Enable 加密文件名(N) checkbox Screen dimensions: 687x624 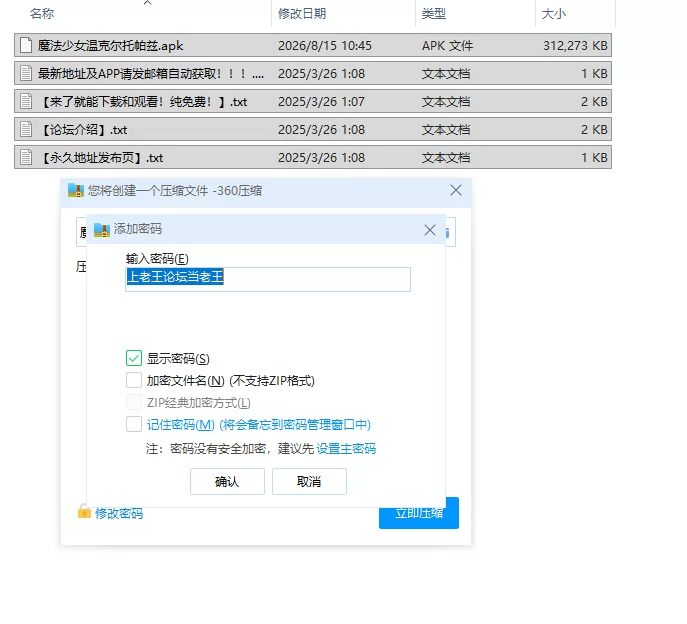(x=134, y=380)
